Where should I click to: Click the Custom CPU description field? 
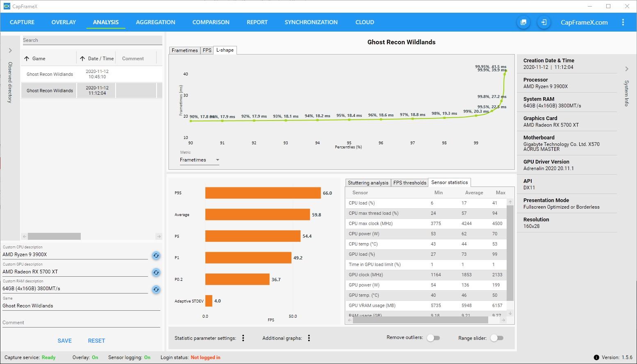(x=75, y=255)
